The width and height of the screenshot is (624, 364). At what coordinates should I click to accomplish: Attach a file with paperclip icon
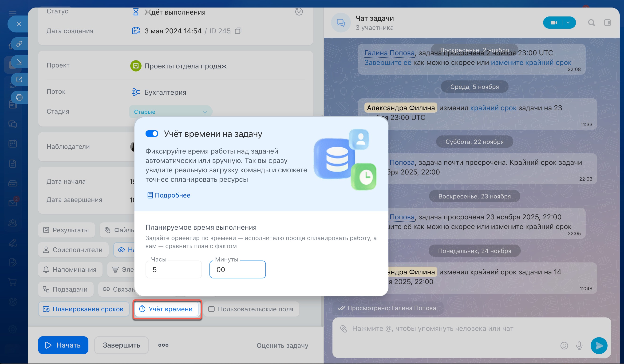[344, 328]
